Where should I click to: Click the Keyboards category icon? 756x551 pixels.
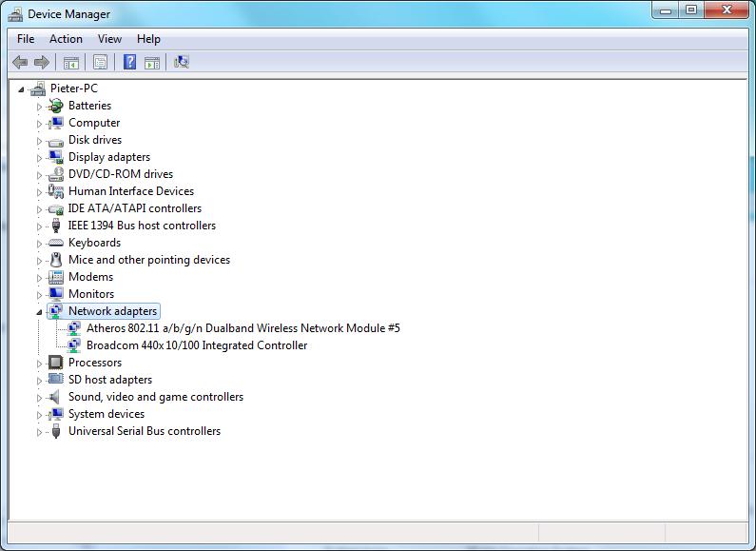pyautogui.click(x=56, y=243)
